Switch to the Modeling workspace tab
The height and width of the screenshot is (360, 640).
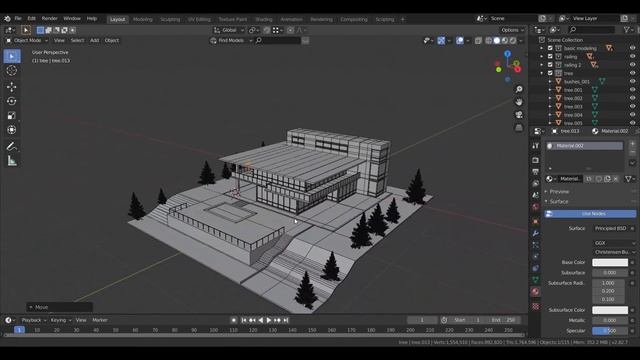[x=142, y=19]
